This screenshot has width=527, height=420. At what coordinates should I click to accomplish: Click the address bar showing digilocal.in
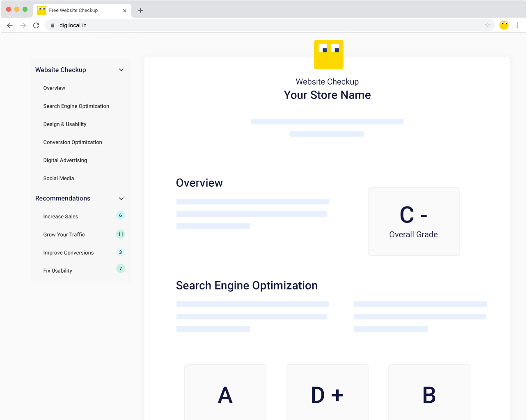(269, 25)
